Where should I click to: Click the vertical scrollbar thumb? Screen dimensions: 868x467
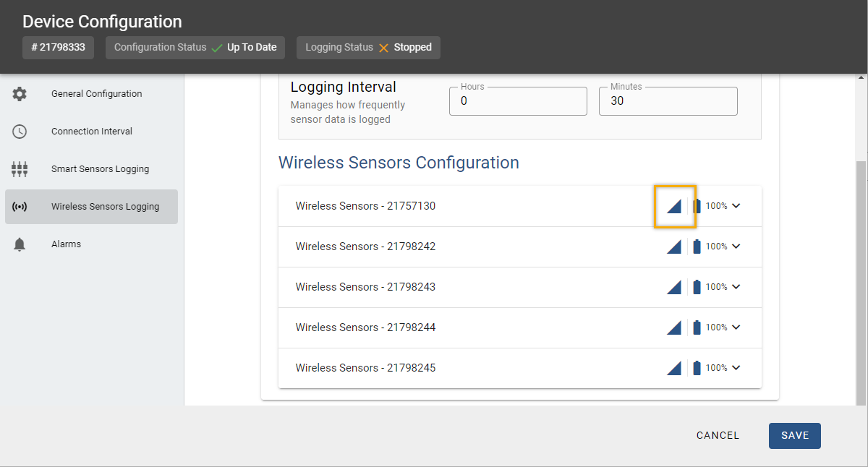coord(861,282)
